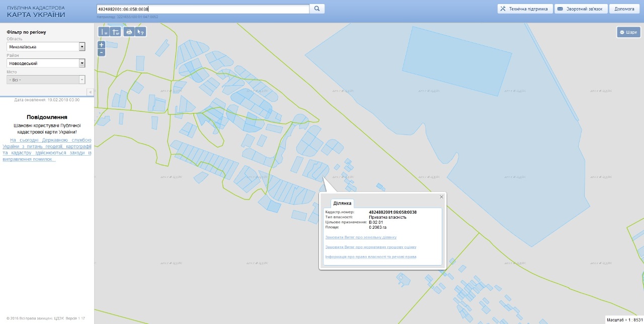This screenshot has height=324, width=644.
Task: Expand the Район dropdown
Action: pos(82,63)
